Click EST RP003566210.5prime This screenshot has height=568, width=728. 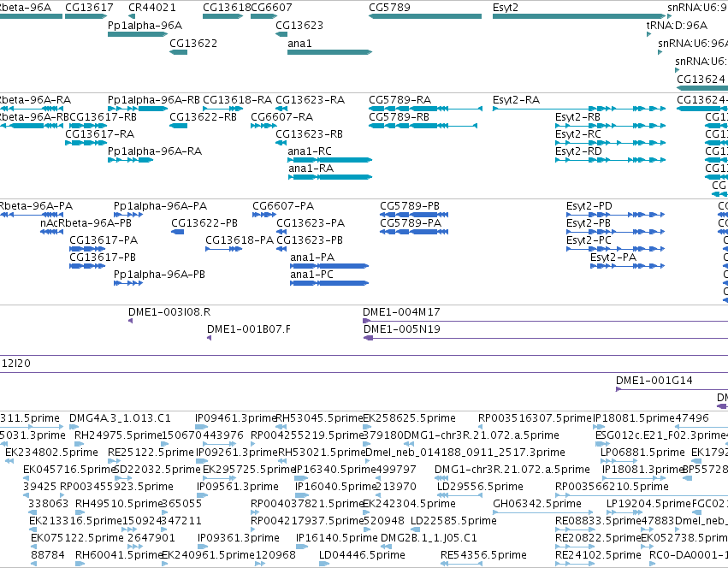(642, 495)
